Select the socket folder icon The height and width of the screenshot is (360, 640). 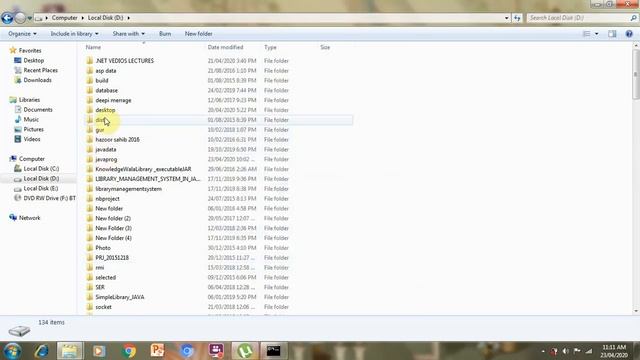click(90, 307)
